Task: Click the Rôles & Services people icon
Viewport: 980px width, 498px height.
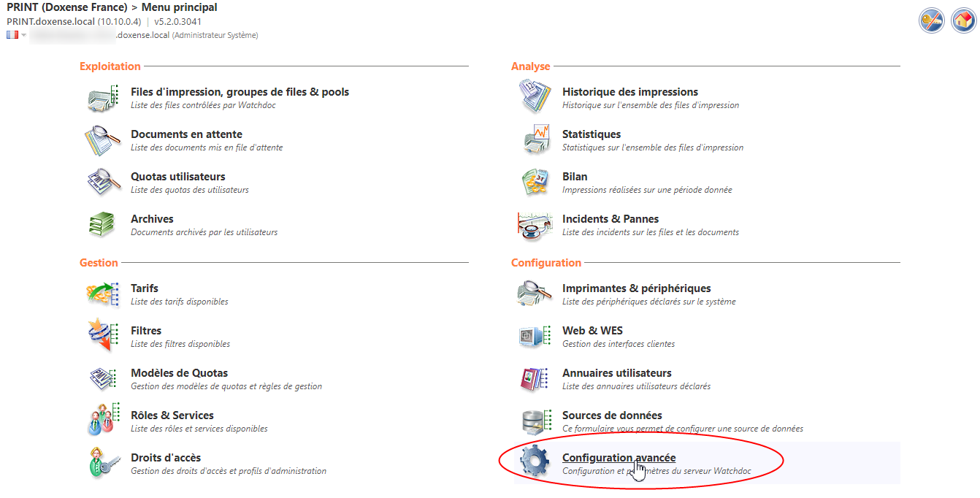Action: [103, 421]
